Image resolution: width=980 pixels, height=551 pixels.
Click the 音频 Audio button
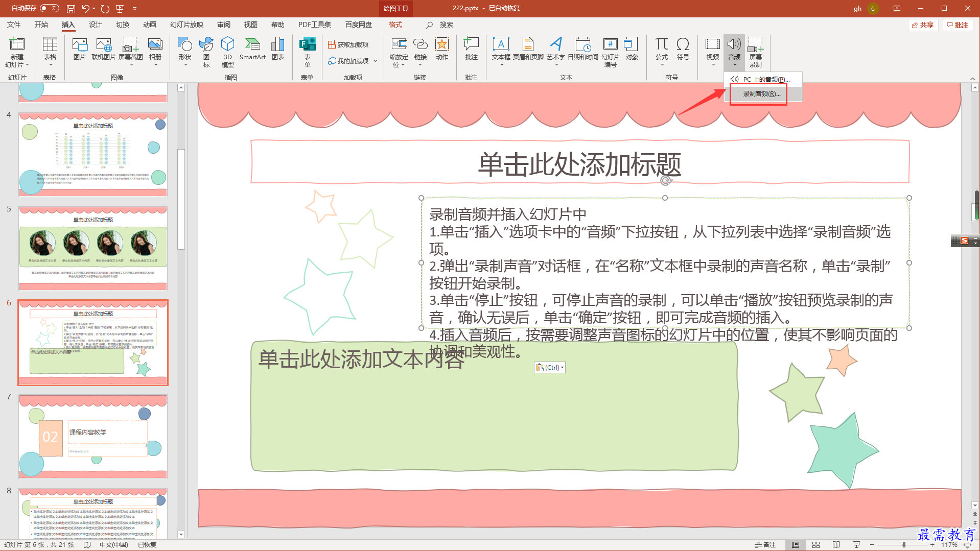point(734,52)
